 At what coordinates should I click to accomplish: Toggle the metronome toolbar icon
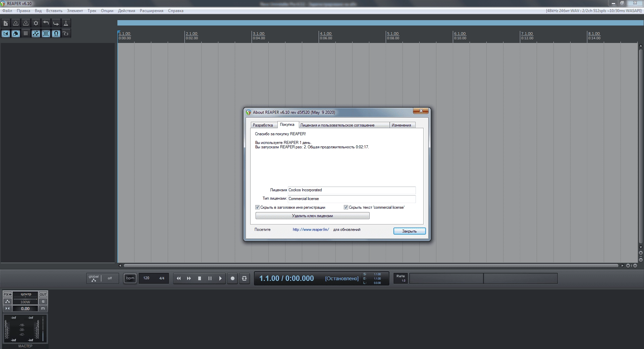coord(66,23)
